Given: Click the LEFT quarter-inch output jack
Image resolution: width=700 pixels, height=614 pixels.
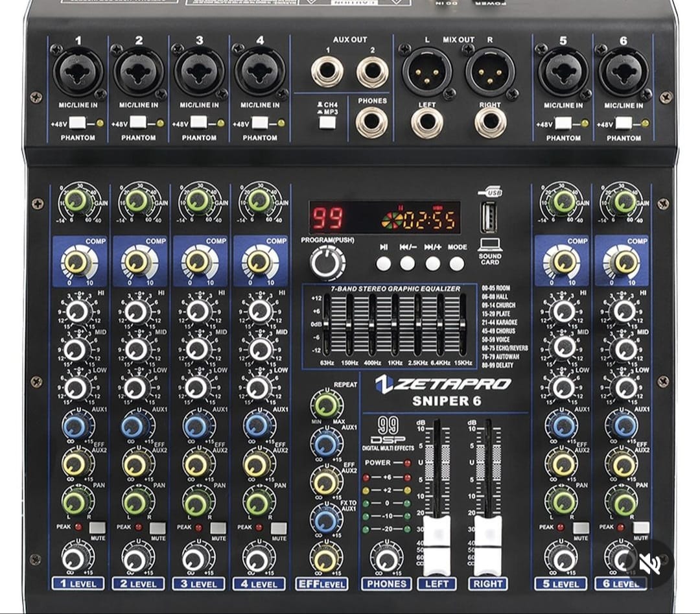Looking at the screenshot, I should click(x=426, y=121).
